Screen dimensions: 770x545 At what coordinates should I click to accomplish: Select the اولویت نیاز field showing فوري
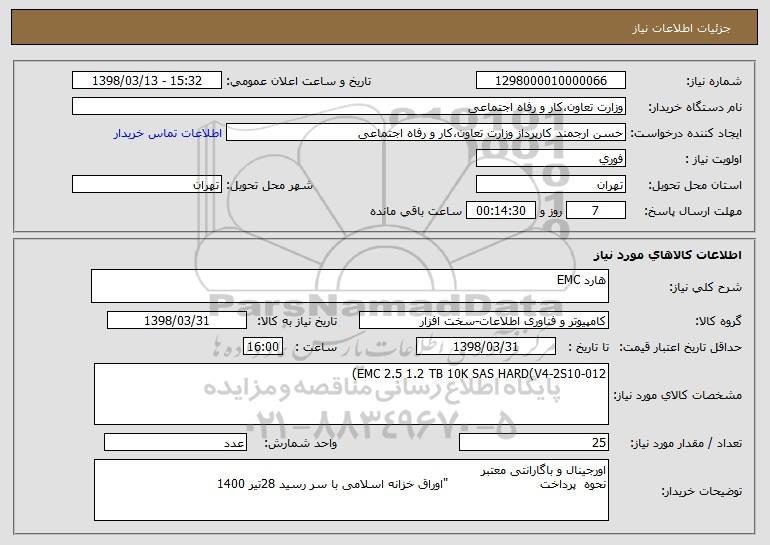(550, 158)
